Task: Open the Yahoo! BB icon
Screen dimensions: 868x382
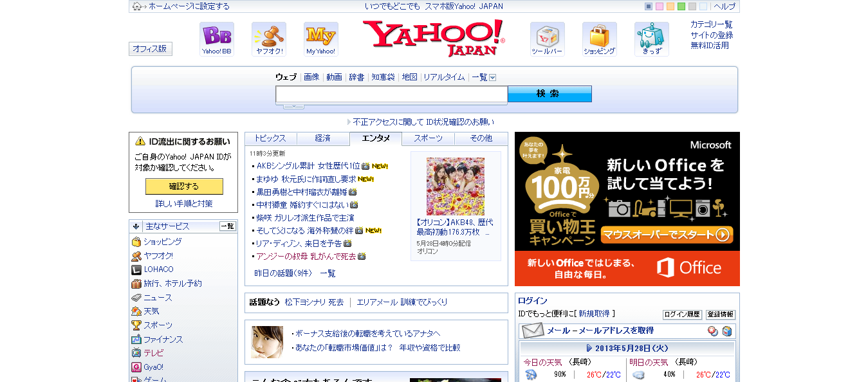Action: pyautogui.click(x=217, y=39)
